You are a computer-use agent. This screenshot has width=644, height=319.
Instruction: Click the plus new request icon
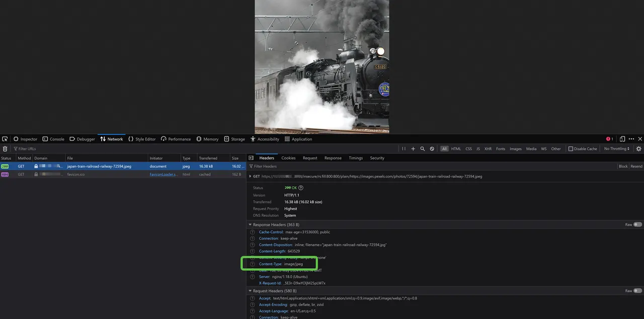(x=413, y=149)
